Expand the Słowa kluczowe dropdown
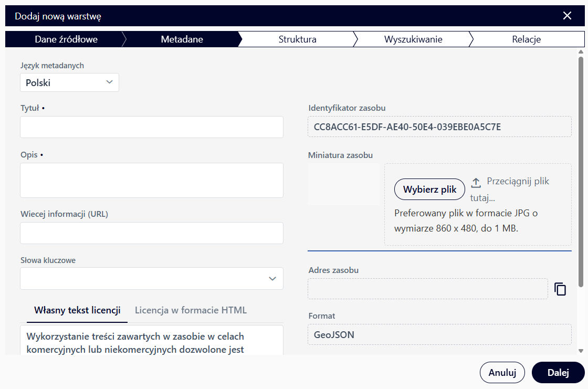Viewport: 588px width, 389px height. point(272,279)
